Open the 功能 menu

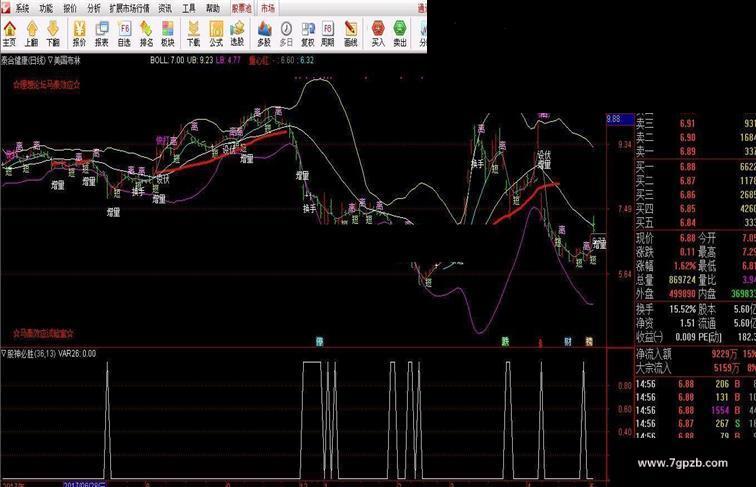coord(46,8)
